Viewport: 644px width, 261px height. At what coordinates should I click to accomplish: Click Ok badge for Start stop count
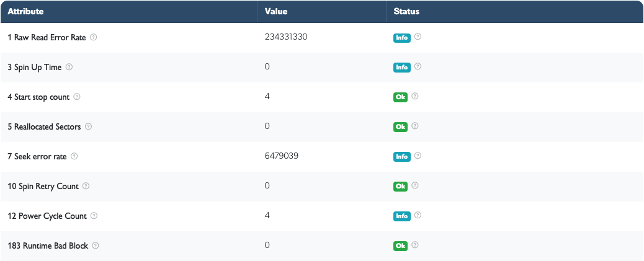[x=400, y=97]
